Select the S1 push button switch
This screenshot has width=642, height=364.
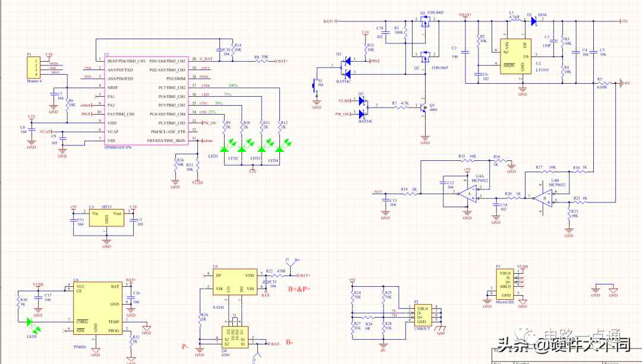[314, 85]
